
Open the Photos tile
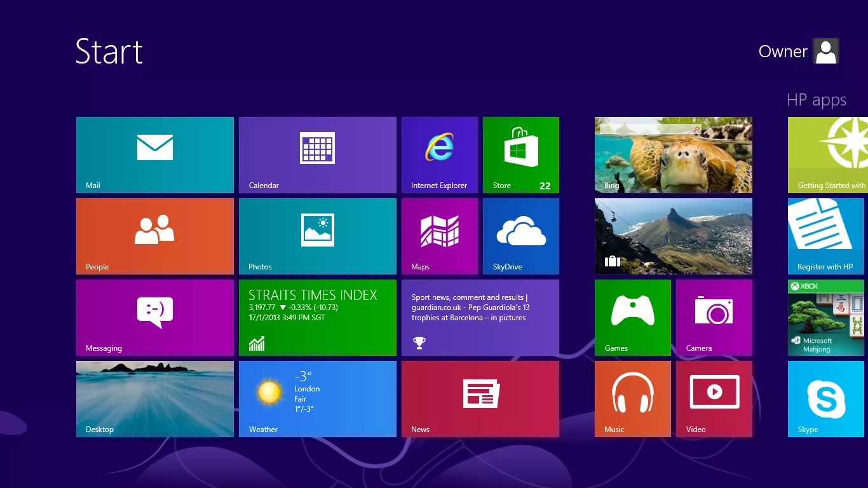click(x=318, y=236)
